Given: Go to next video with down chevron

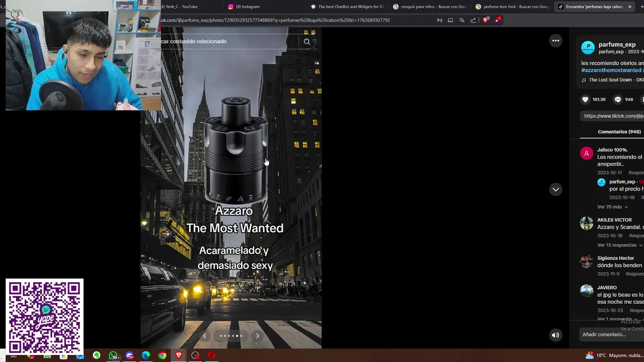Looking at the screenshot, I should (x=555, y=190).
